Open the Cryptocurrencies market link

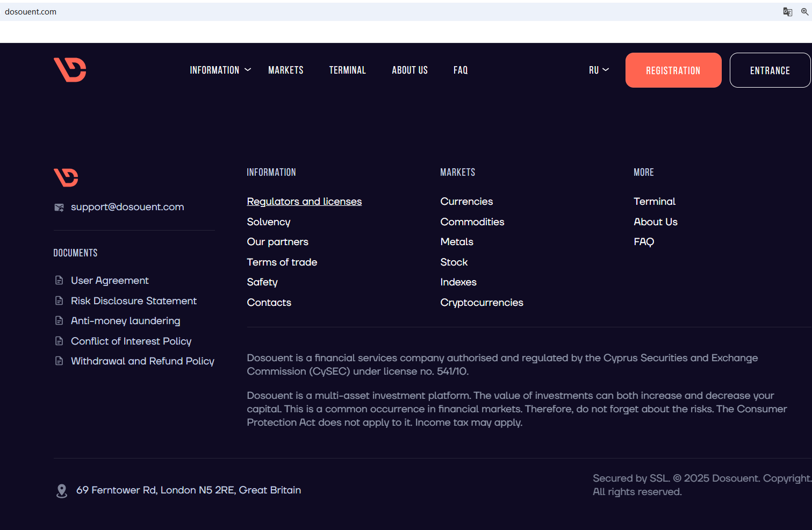click(x=482, y=303)
